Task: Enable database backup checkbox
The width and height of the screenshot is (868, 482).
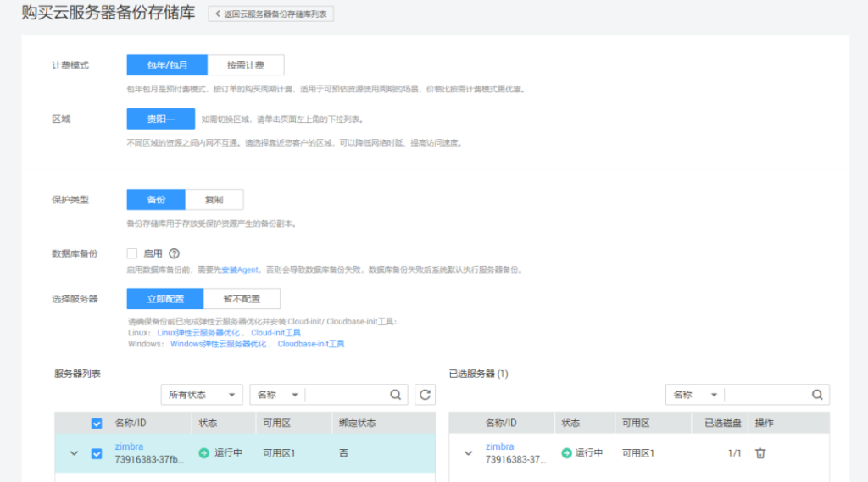Action: coord(131,253)
